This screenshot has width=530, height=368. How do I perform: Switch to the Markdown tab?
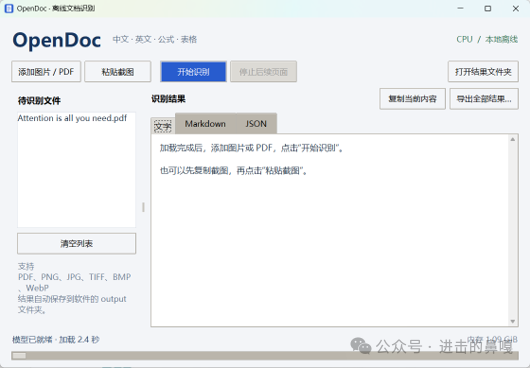point(205,124)
